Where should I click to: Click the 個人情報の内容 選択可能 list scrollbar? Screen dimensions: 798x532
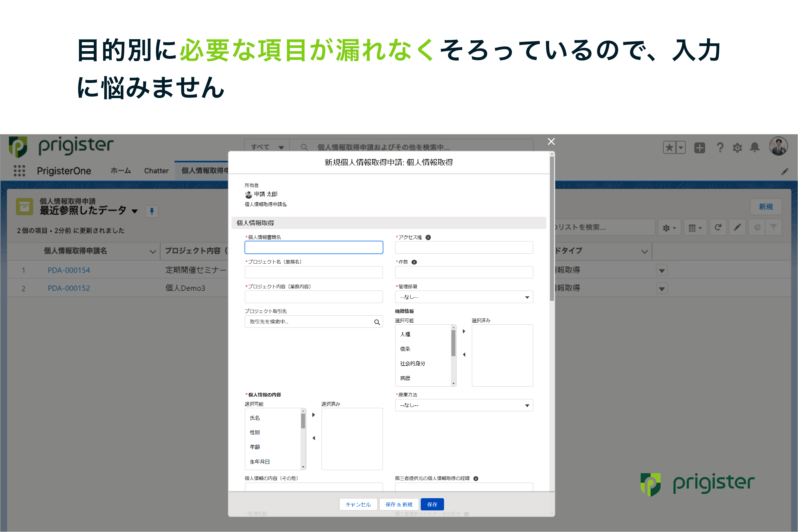(x=303, y=421)
